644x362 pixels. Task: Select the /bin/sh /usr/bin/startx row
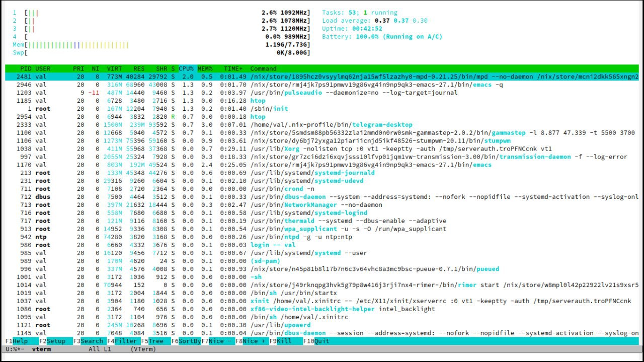click(x=322, y=293)
